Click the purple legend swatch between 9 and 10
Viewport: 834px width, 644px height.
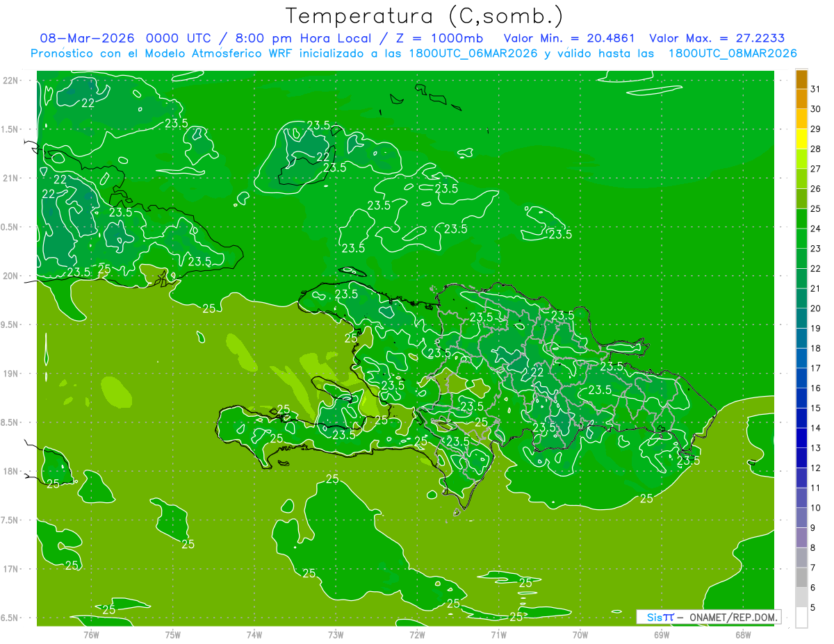[x=801, y=518]
